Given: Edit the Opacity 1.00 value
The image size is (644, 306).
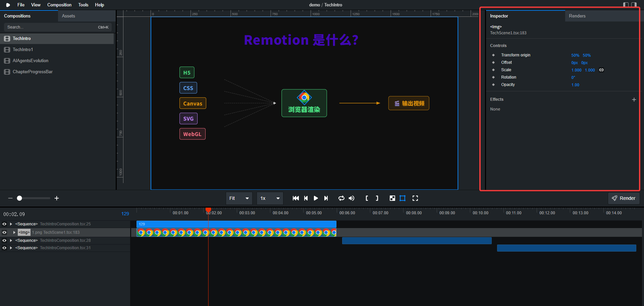Looking at the screenshot, I should coord(575,85).
